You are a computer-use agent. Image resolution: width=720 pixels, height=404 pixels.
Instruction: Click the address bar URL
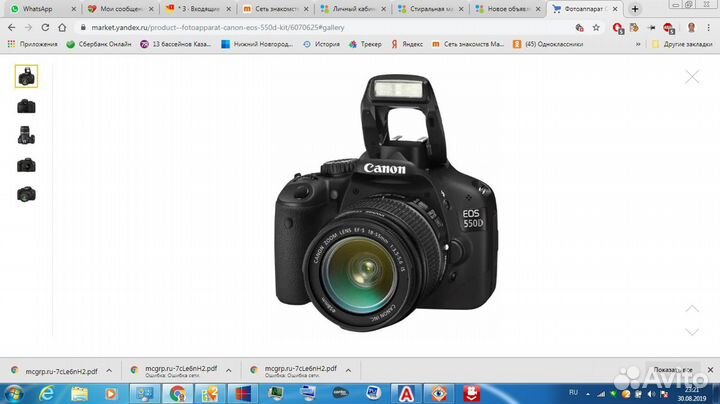tap(218, 28)
